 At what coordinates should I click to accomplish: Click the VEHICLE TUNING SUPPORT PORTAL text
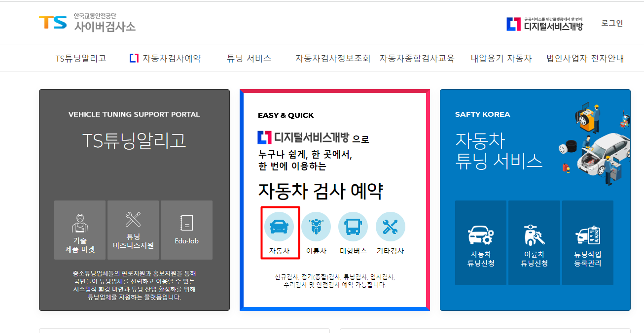point(134,114)
